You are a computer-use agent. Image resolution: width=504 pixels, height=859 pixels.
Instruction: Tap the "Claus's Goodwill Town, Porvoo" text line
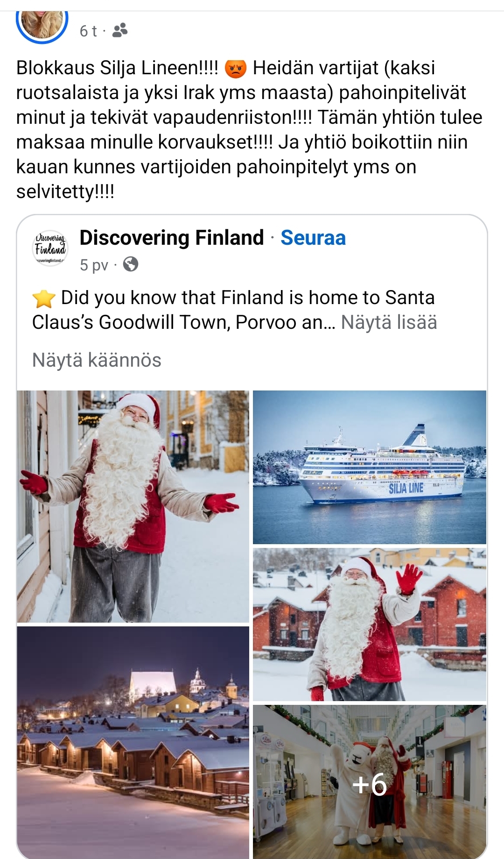tap(183, 322)
